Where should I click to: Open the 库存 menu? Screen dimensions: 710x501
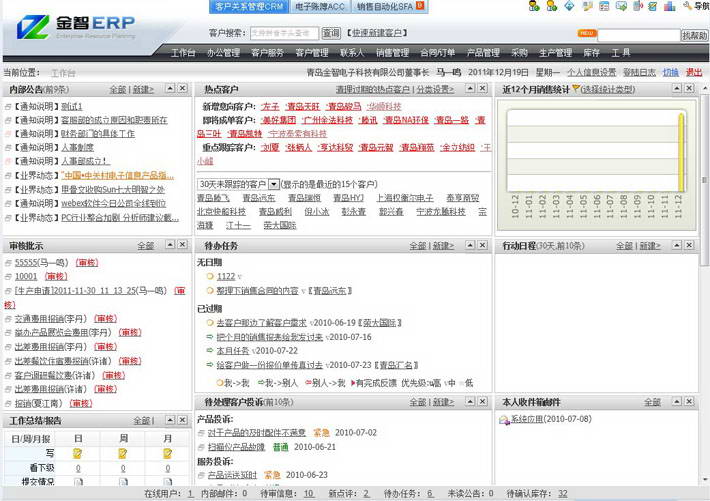point(591,53)
